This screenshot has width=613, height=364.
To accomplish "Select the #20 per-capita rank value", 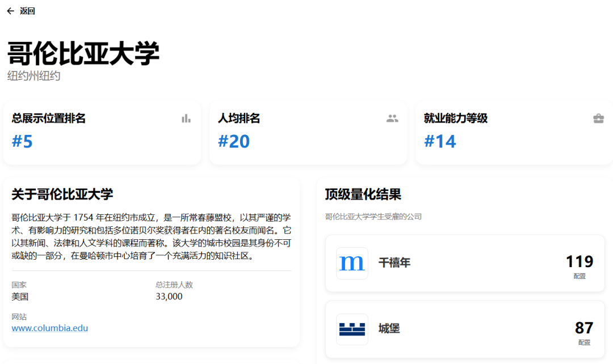I will click(234, 141).
